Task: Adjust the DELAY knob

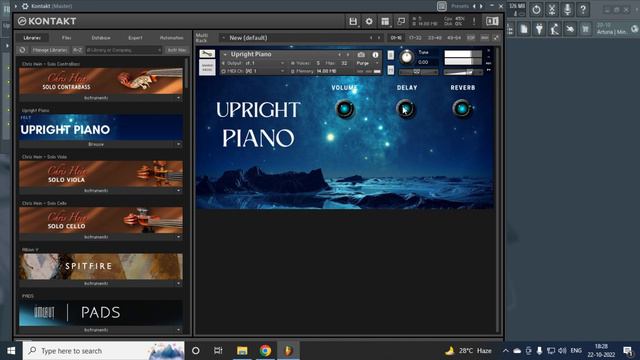Action: tap(406, 109)
